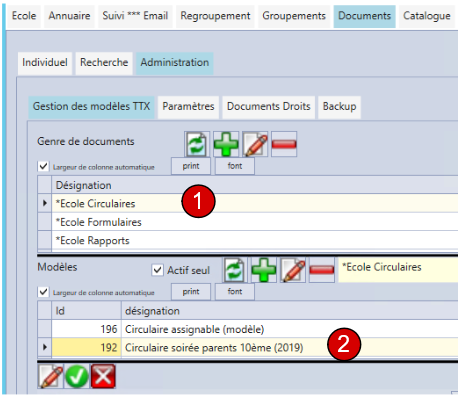Click font button under Modèles
Screen dimensions: 458x398
[x=235, y=292]
